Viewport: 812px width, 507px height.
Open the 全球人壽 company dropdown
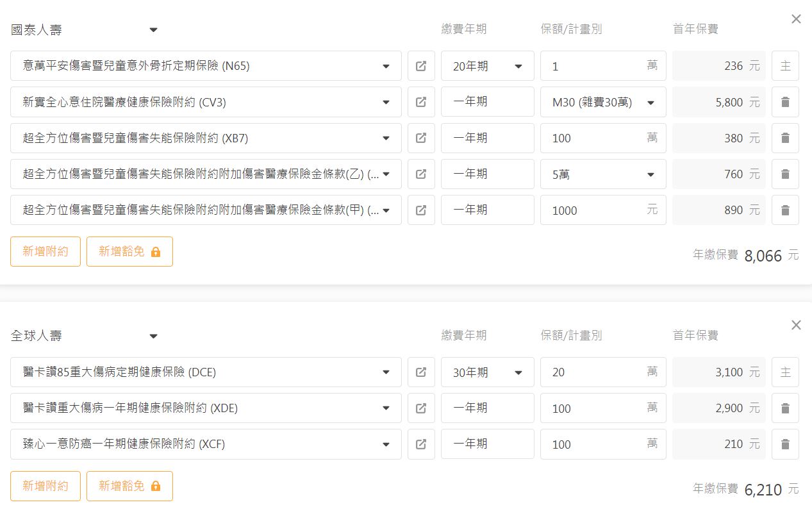tap(85, 335)
